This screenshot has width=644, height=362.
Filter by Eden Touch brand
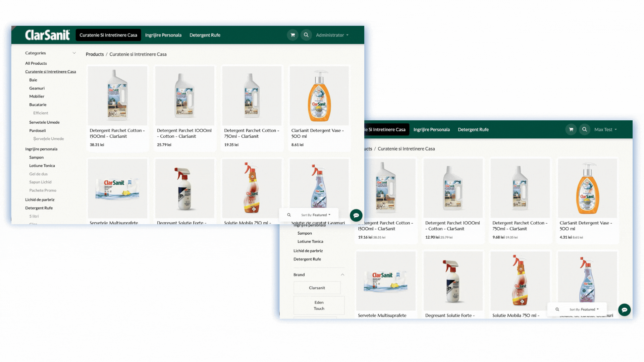coord(319,305)
